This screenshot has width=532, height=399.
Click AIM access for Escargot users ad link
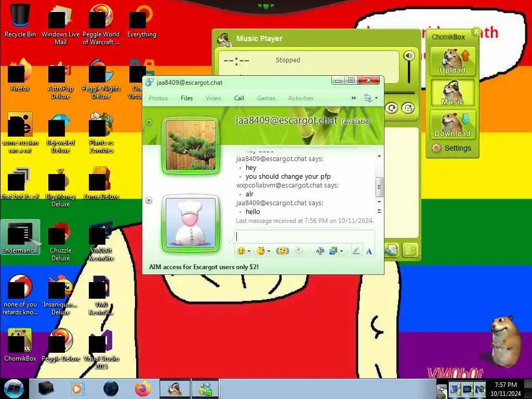pyautogui.click(x=204, y=267)
